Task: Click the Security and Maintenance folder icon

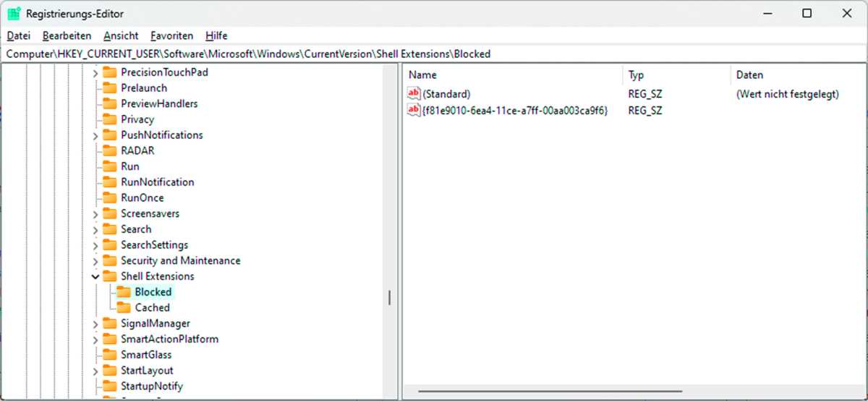Action: (x=109, y=261)
